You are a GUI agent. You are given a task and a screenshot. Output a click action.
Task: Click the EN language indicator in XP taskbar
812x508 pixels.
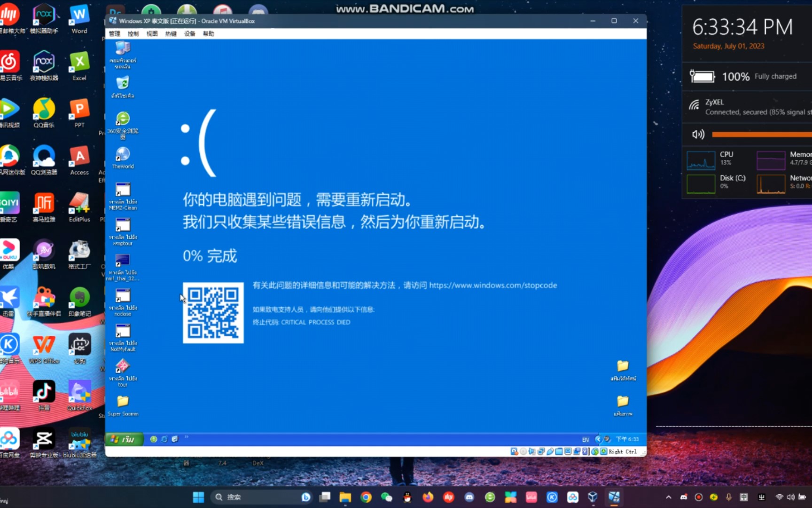click(x=586, y=439)
